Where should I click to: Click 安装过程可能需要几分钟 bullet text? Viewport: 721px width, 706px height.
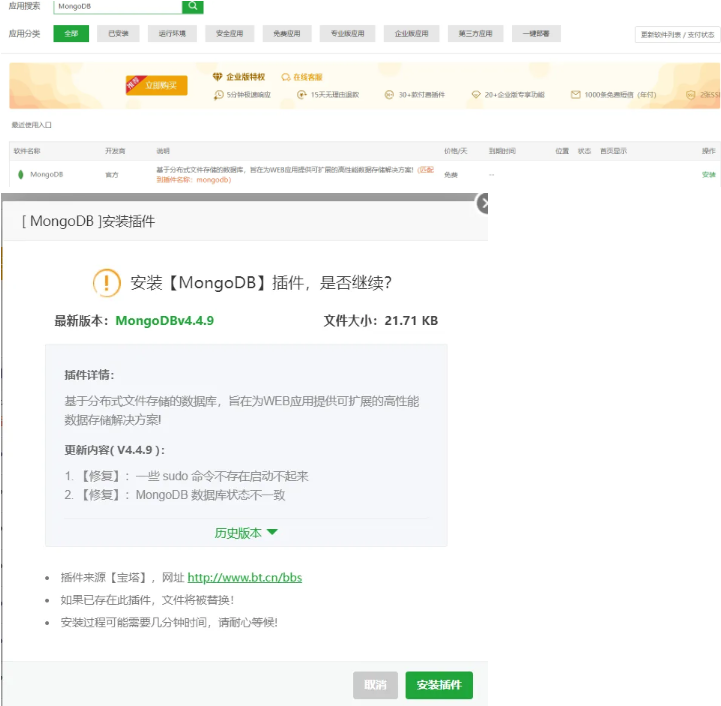pos(169,622)
